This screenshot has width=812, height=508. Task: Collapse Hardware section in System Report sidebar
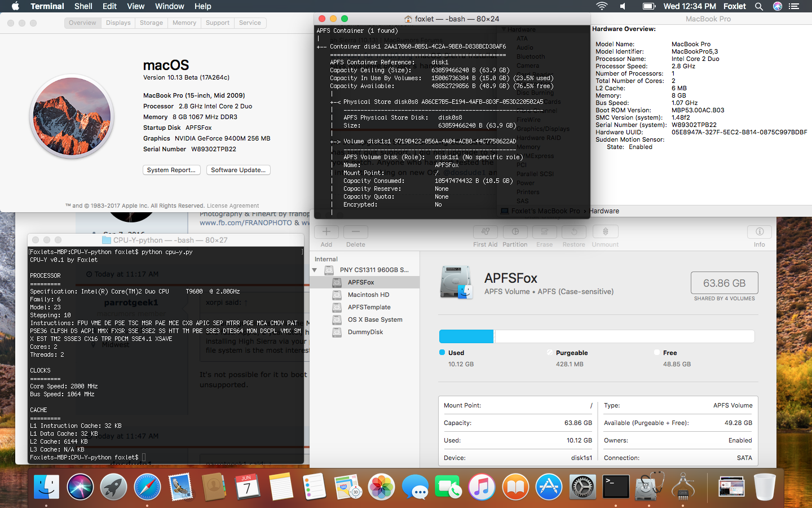point(504,29)
